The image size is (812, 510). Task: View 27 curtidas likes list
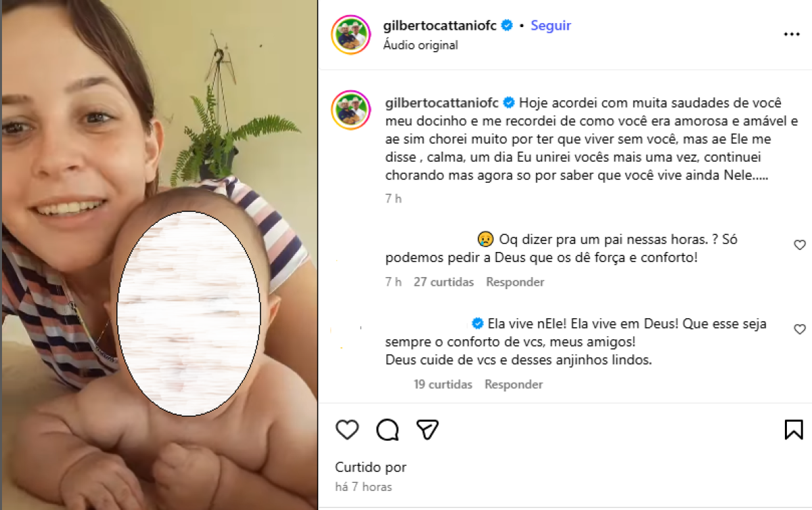tap(444, 282)
